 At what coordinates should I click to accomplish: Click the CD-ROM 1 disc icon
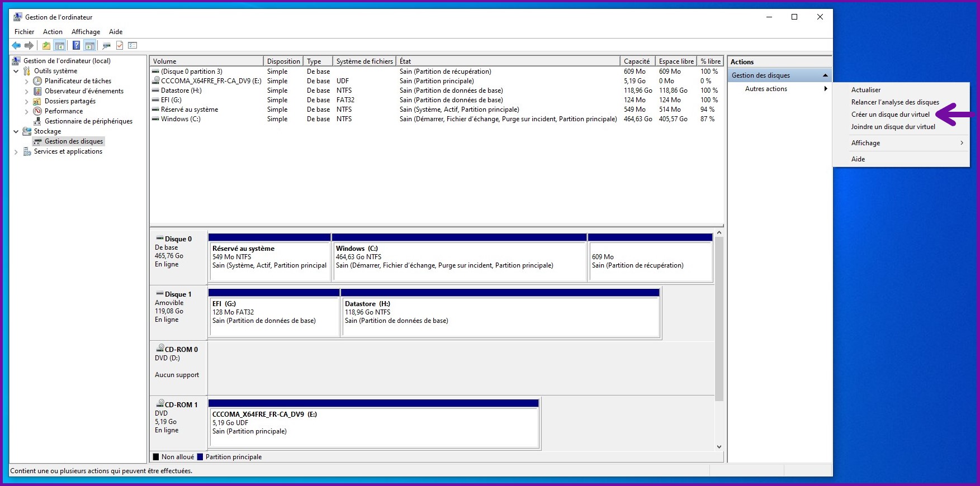point(160,404)
